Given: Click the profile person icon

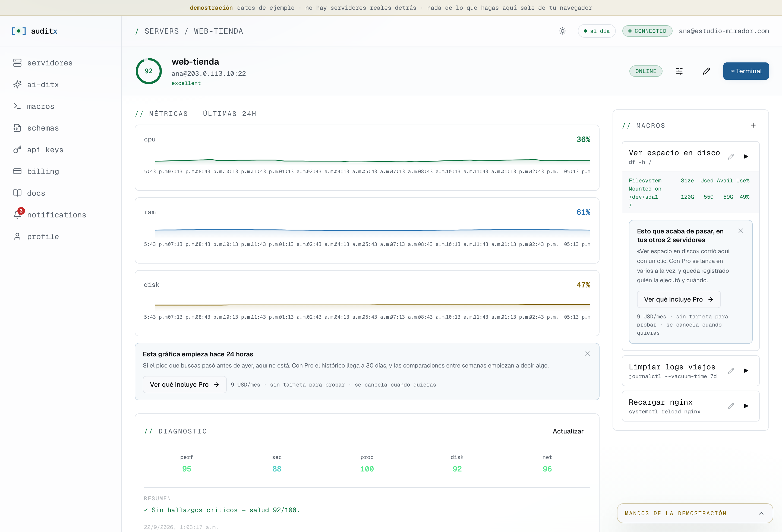Looking at the screenshot, I should pos(17,236).
